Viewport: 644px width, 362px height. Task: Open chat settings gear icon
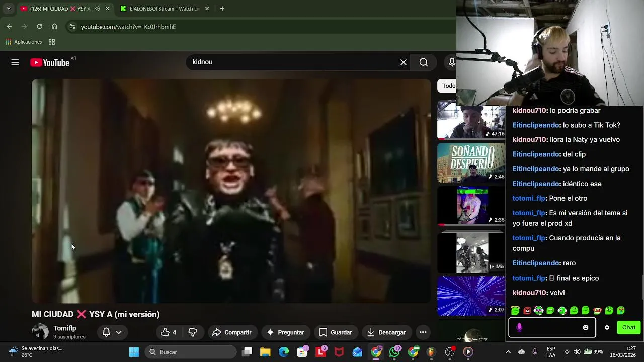[x=607, y=327]
